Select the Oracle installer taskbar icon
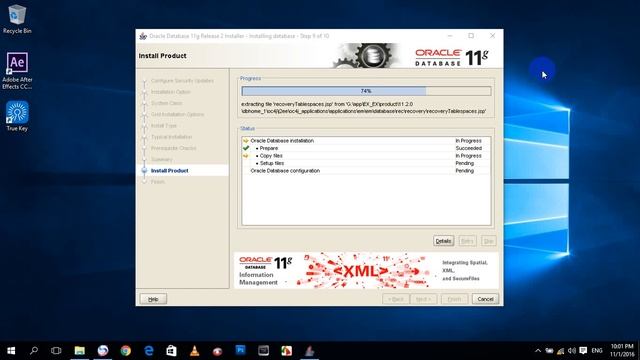The image size is (640, 360). (x=309, y=351)
